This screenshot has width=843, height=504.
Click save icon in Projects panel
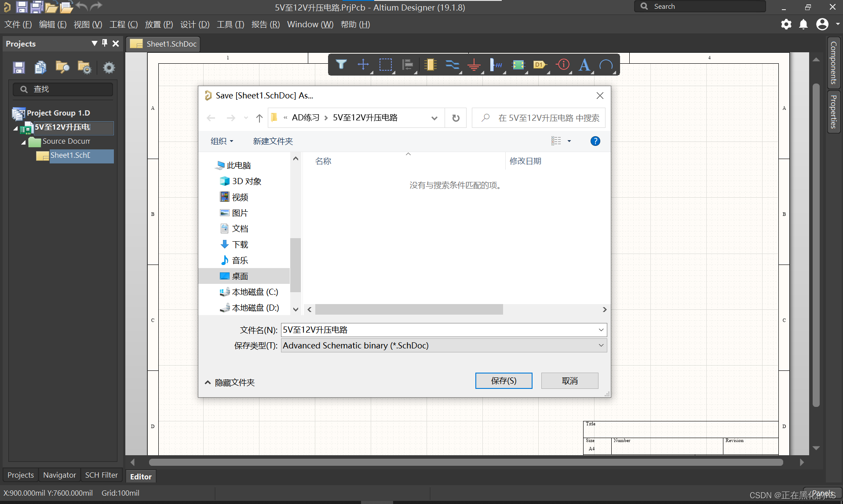(x=18, y=67)
